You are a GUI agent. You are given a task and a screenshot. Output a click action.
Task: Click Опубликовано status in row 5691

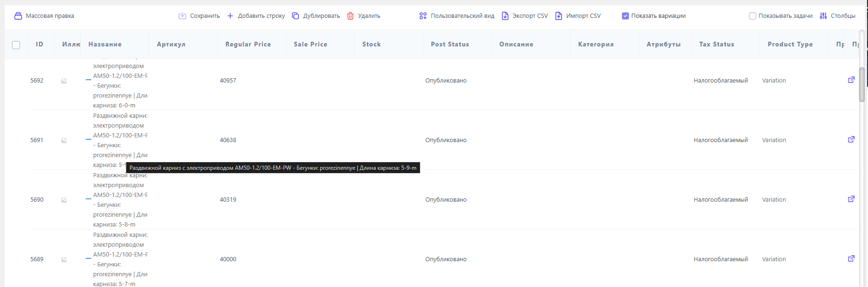pyautogui.click(x=446, y=140)
